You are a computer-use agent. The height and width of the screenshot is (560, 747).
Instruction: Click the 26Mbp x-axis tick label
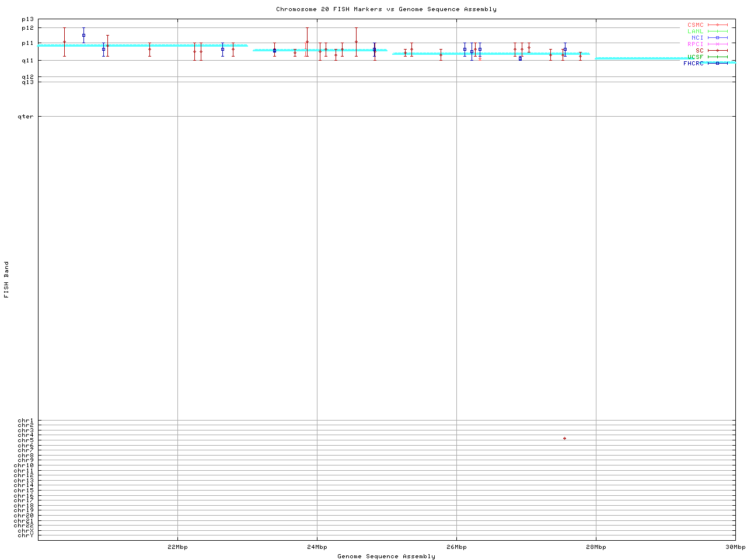(x=456, y=547)
